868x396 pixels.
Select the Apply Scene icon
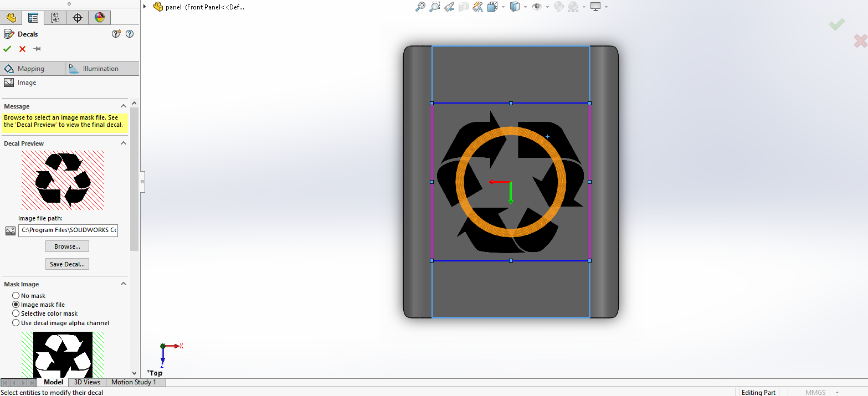[574, 7]
